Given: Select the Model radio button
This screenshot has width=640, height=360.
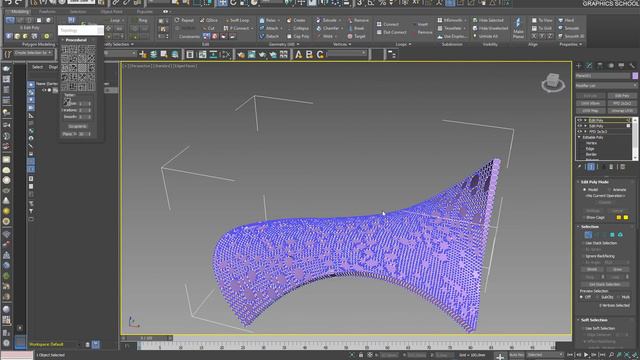Looking at the screenshot, I should coord(585,190).
